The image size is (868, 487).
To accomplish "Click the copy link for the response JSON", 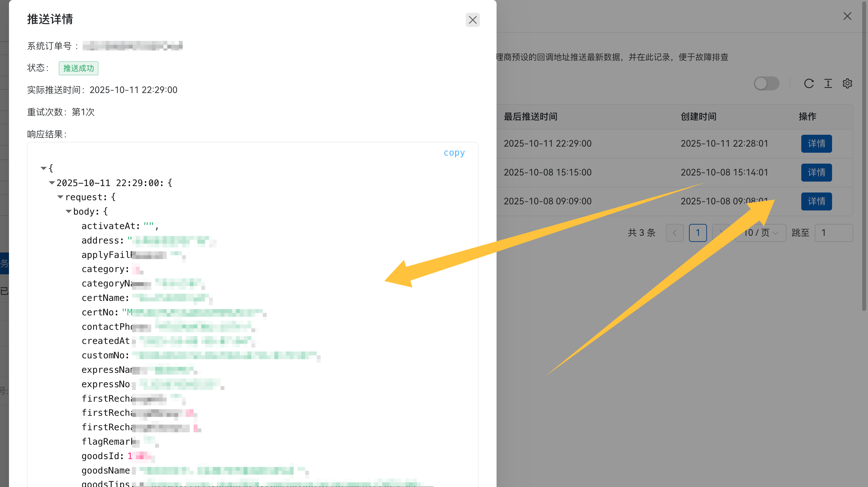I will [x=454, y=153].
